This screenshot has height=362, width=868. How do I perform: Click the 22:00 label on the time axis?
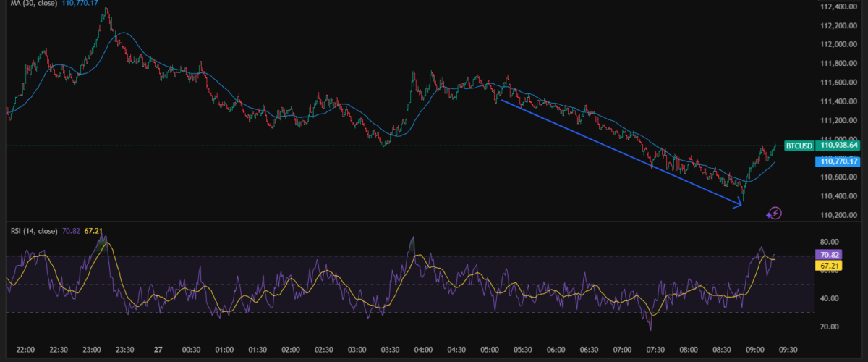[x=25, y=349]
